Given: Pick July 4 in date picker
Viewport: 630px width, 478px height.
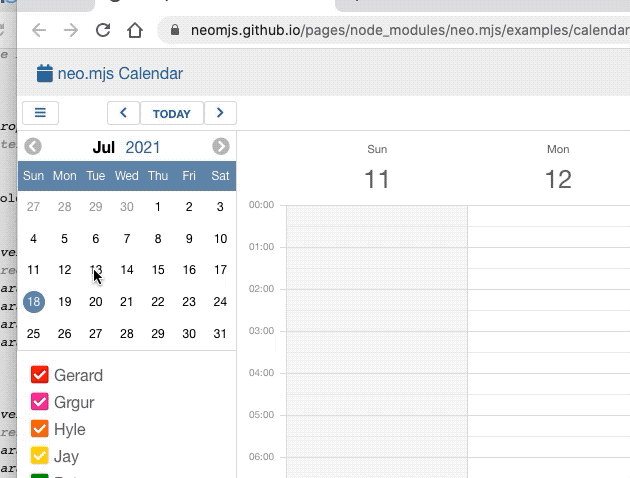Looking at the screenshot, I should [x=33, y=239].
